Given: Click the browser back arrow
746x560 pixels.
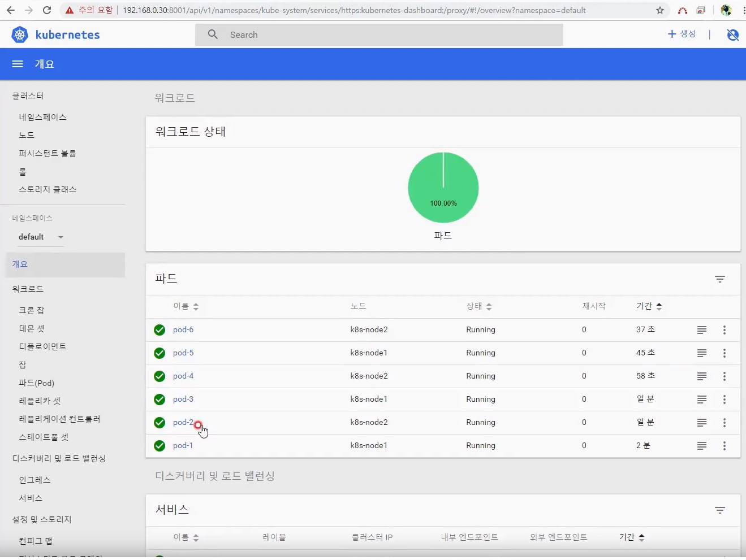Looking at the screenshot, I should coord(11,10).
